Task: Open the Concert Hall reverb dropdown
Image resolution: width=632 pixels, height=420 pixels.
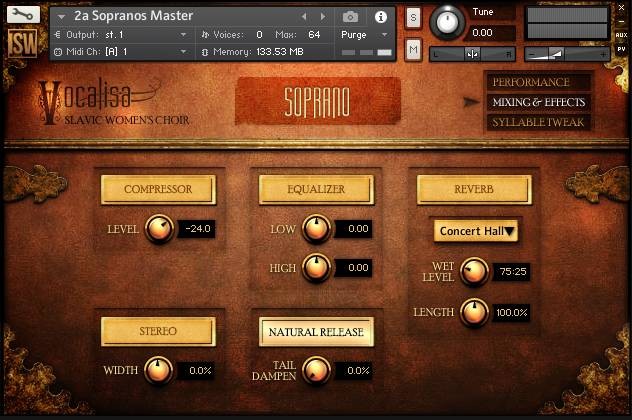Action: click(x=476, y=231)
